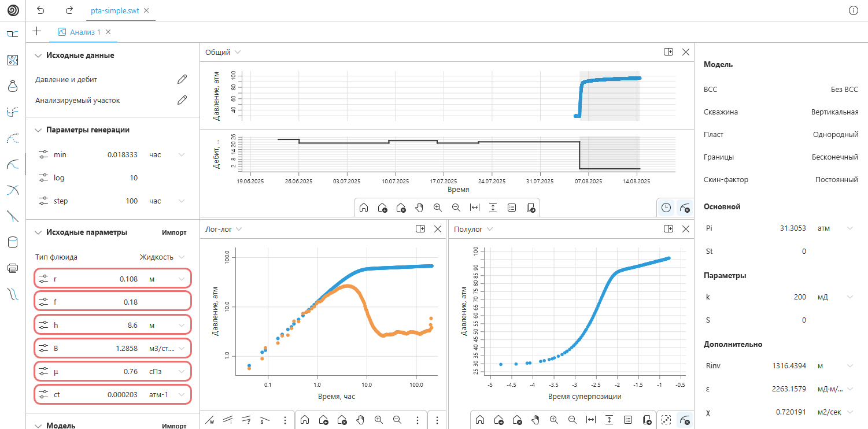Screen dimensions: 868x429
Task: Click Импорт next to Исходные параметры
Action: click(174, 232)
